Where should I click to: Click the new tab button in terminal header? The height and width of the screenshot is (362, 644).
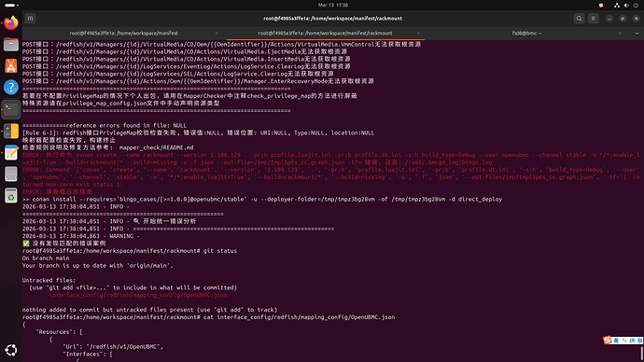(31, 19)
